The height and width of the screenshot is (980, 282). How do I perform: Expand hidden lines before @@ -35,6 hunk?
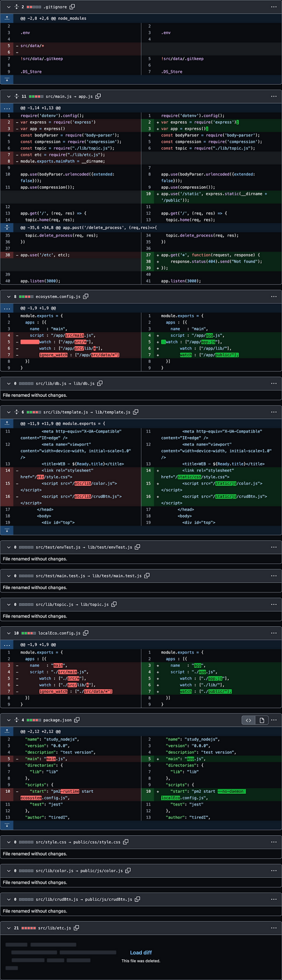[7, 227]
